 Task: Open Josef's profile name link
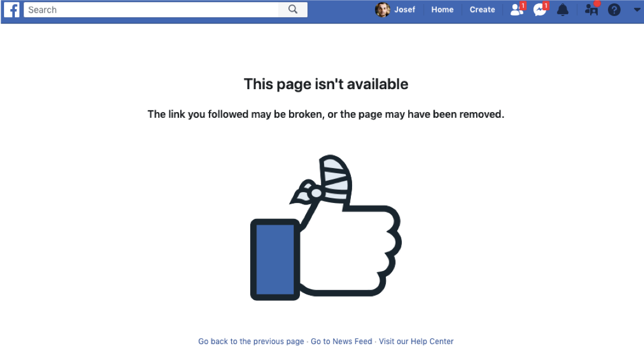click(x=405, y=9)
